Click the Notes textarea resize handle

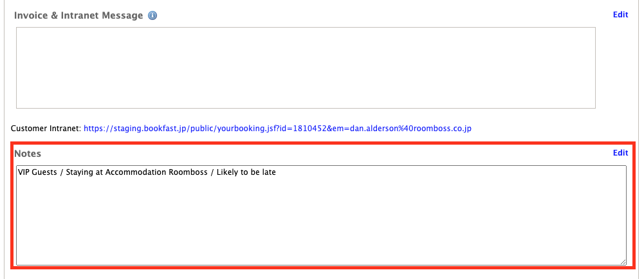[x=622, y=261]
